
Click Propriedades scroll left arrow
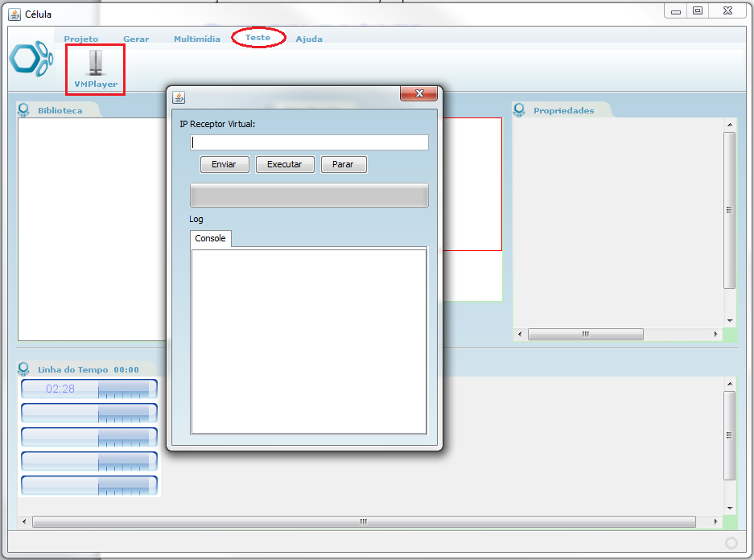pyautogui.click(x=520, y=334)
